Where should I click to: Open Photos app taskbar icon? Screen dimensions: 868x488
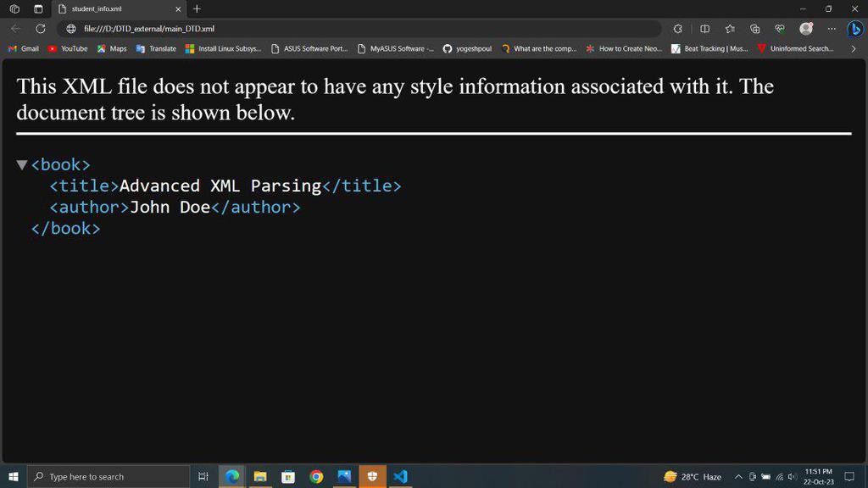[344, 476]
